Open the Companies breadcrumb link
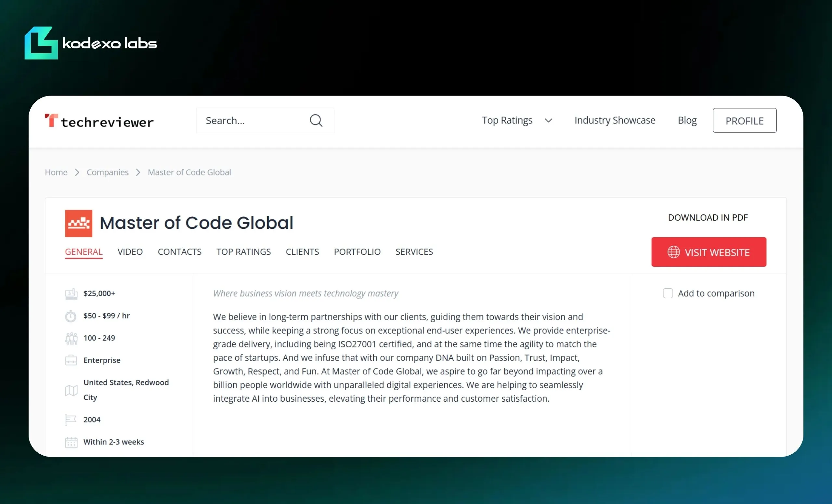This screenshot has height=504, width=832. 107,172
